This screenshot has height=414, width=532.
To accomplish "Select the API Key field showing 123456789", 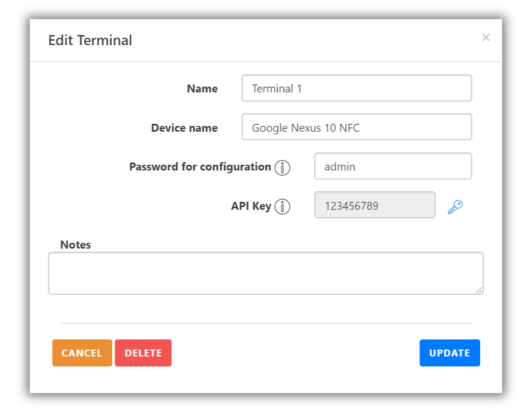I will click(374, 206).
